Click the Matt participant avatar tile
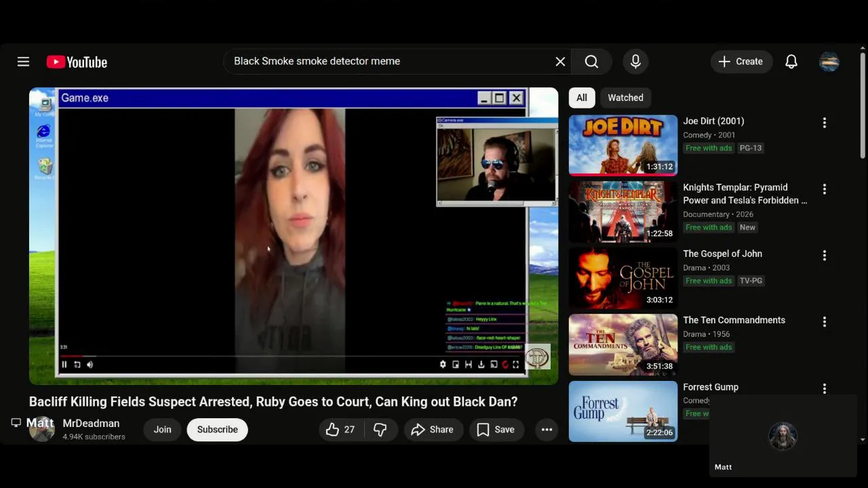Viewport: 868px width, 488px height. point(783,436)
